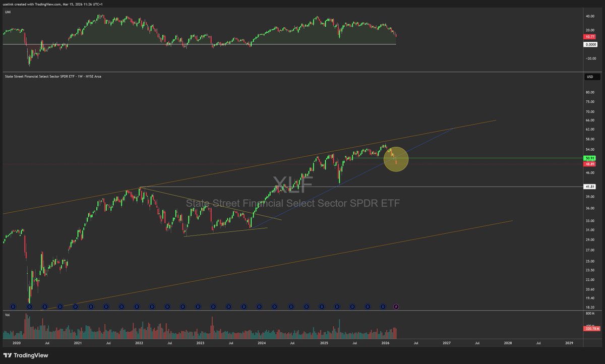Screen dimensions: 605x364
Task: Click the 36.00 price scale label
Action: [x=590, y=208]
